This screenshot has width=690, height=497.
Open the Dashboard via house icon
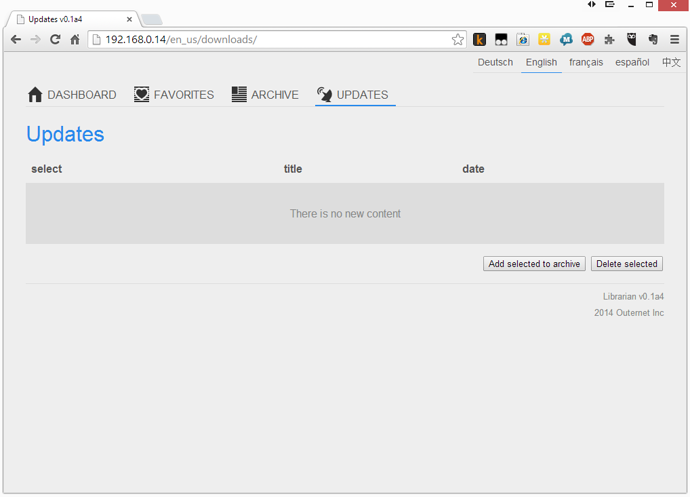35,95
